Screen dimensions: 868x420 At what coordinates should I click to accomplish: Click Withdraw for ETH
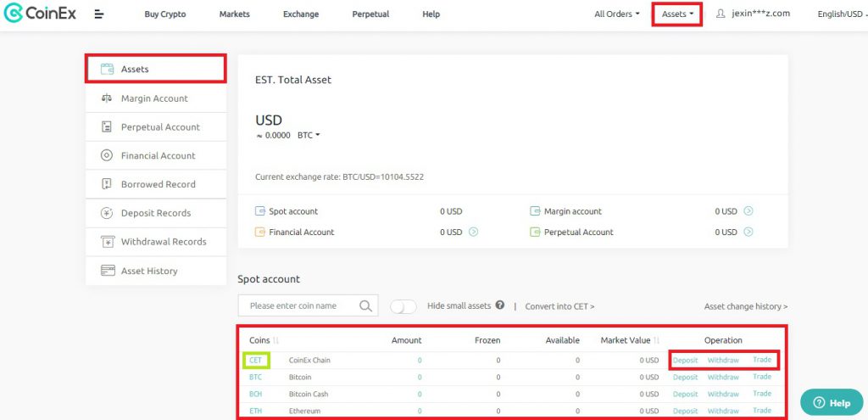coord(723,411)
